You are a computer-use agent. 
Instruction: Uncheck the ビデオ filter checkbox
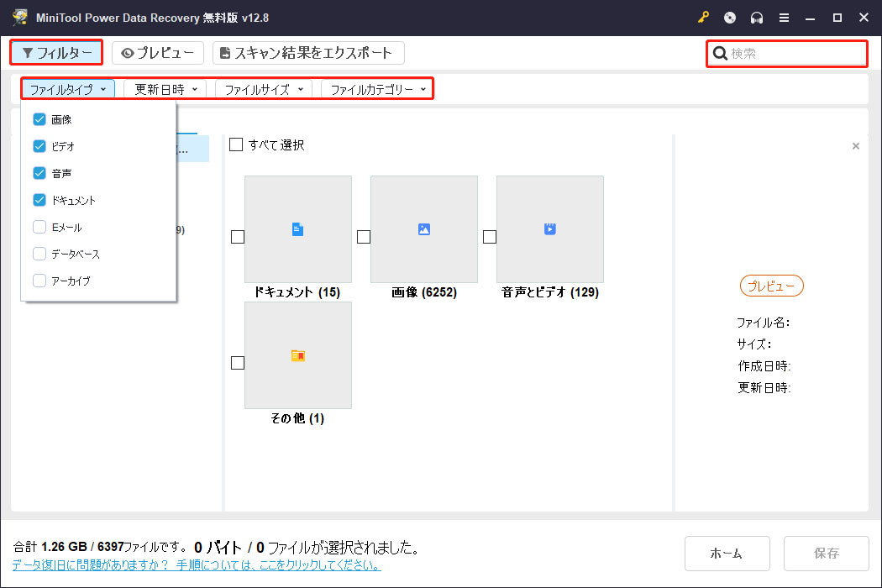coord(39,145)
